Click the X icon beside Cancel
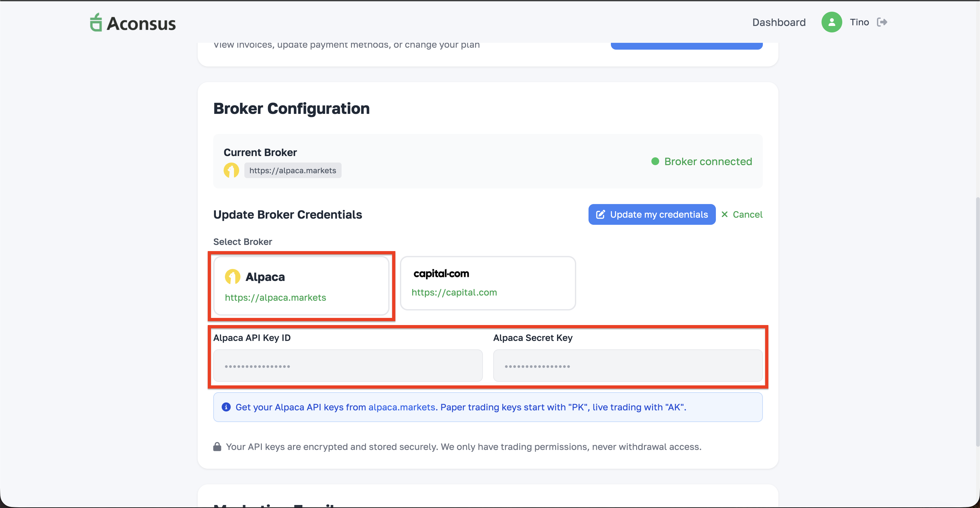This screenshot has height=508, width=980. (x=725, y=214)
